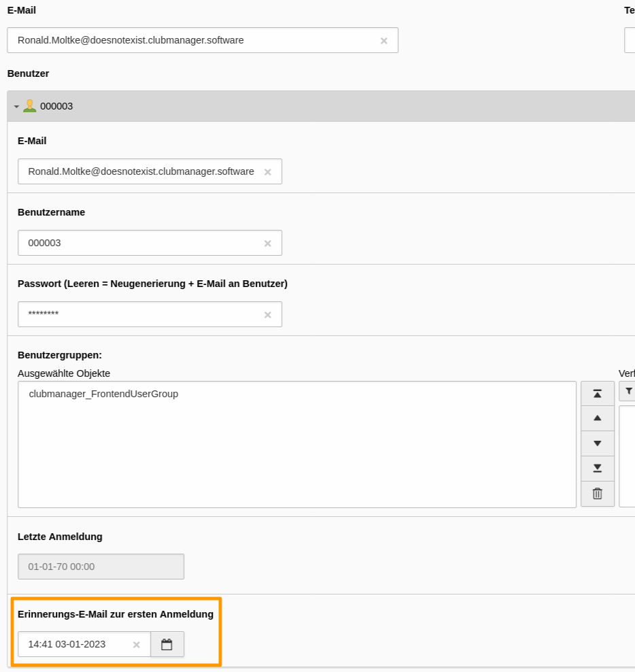Viewport: 635px width, 672px height.
Task: Click the move-up arrow beside the group list
Action: 597,418
